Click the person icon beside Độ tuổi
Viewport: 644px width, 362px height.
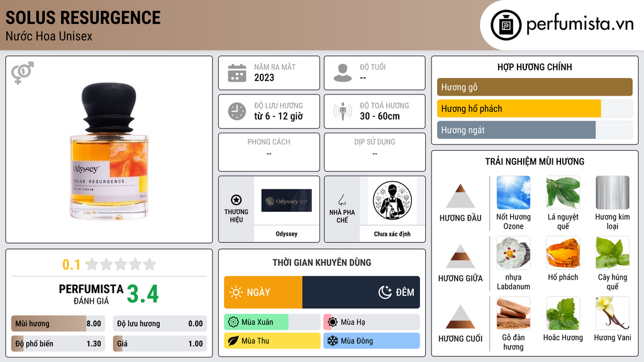[343, 73]
